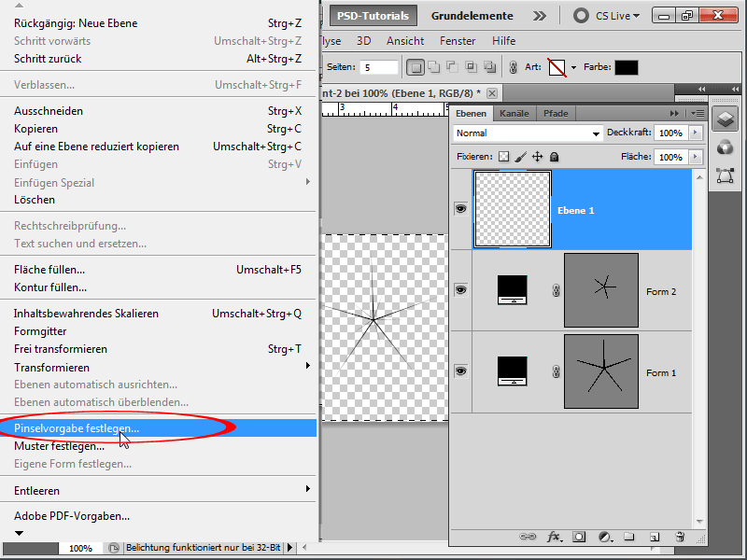The width and height of the screenshot is (747, 560).
Task: Hide the Form 2 layer
Action: point(460,289)
